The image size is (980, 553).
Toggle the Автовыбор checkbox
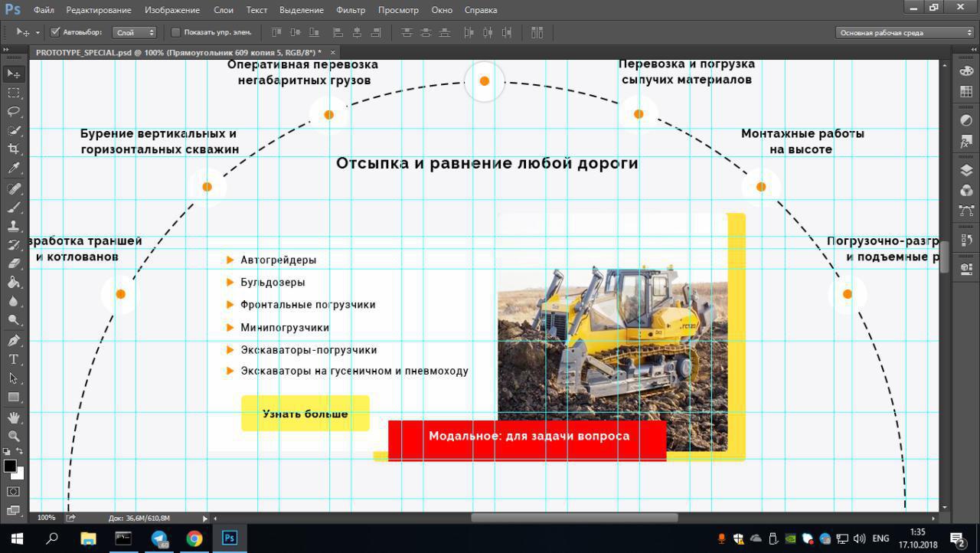click(55, 32)
